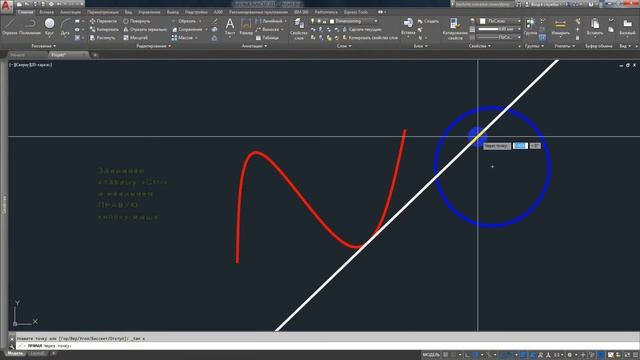
Task: Click the layer color swatch
Action: point(332,21)
